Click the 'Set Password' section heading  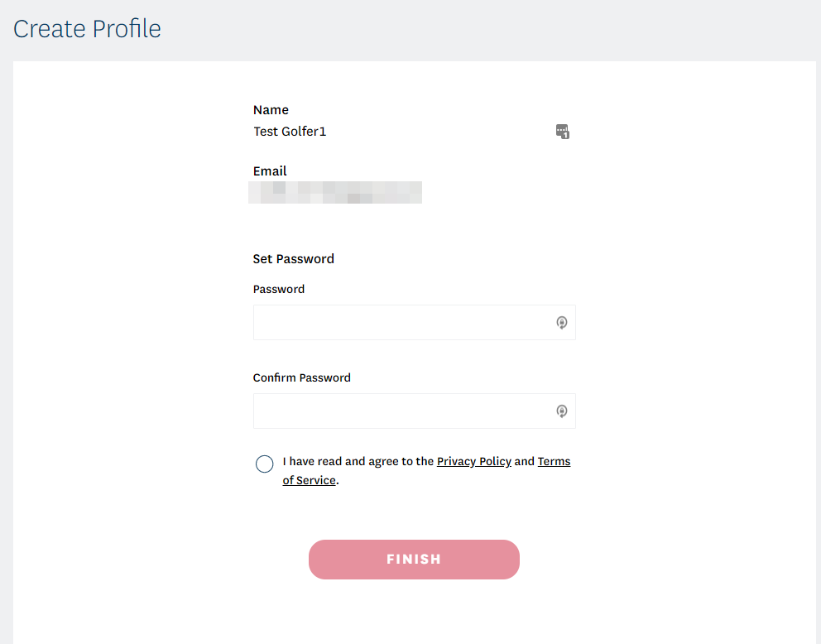pyautogui.click(x=293, y=259)
